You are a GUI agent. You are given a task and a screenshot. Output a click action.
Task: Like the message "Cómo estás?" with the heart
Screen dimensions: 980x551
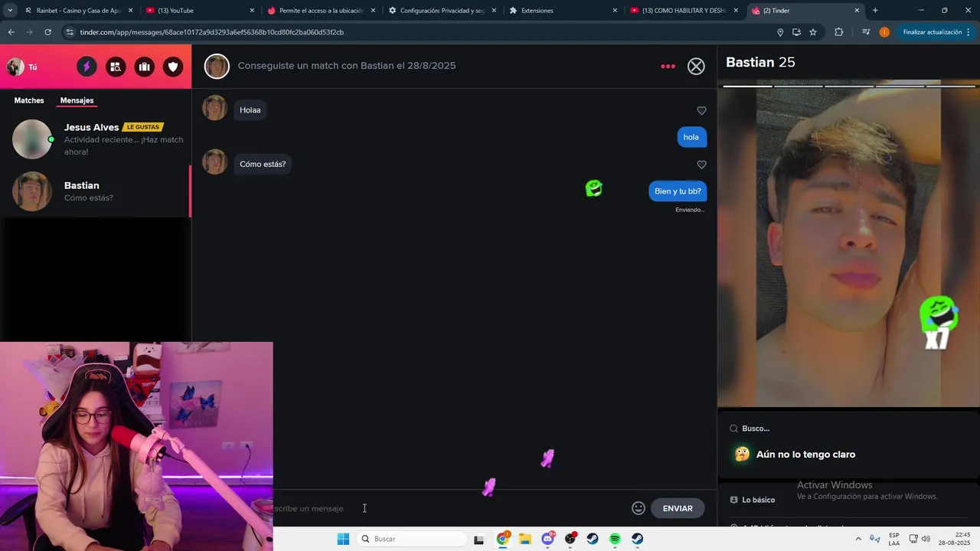click(x=701, y=165)
